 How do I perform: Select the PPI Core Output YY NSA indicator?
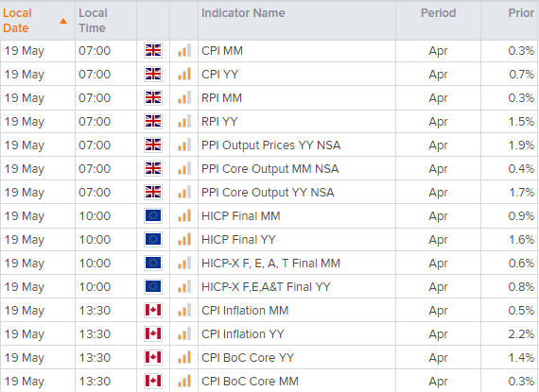[268, 193]
